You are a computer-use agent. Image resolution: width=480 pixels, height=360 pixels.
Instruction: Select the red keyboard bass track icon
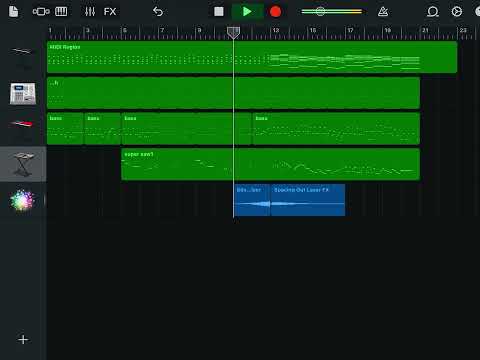(22, 123)
